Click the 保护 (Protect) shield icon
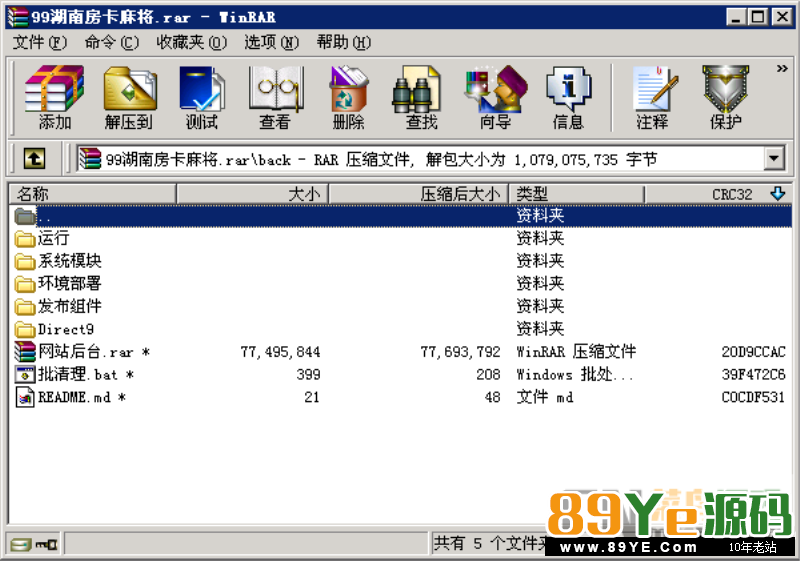The width and height of the screenshot is (800, 561). (726, 89)
